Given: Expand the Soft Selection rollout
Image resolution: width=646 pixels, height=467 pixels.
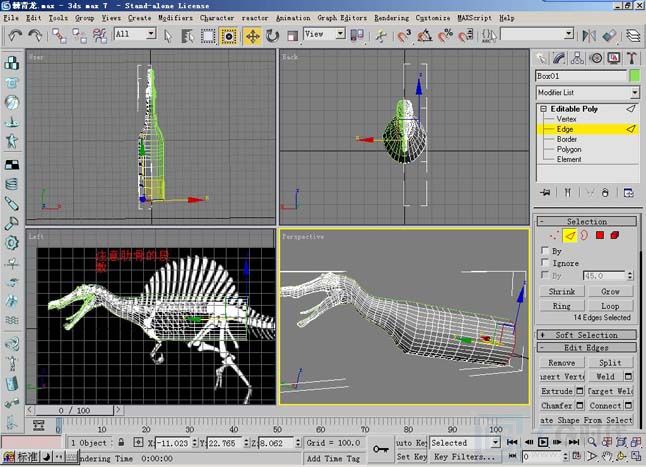Looking at the screenshot, I should click(586, 335).
